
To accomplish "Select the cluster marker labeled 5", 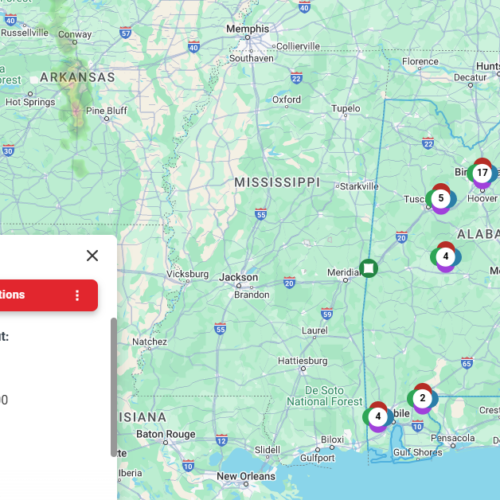I will pos(441,199).
